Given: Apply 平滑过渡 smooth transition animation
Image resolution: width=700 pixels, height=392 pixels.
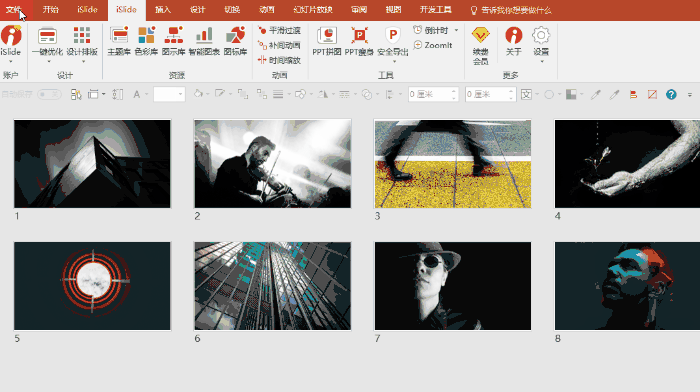Looking at the screenshot, I should (x=279, y=30).
